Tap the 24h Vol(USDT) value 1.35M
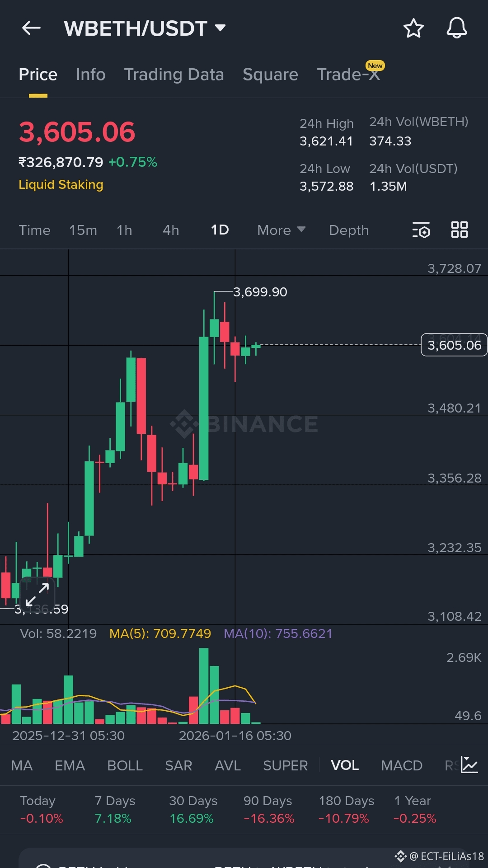 click(388, 186)
